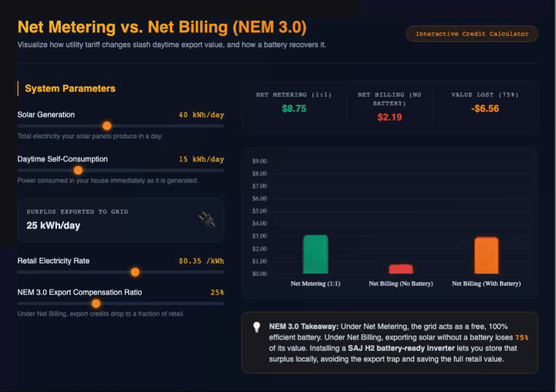Image resolution: width=556 pixels, height=392 pixels.
Task: Click the $8.75 Net Metering value
Action: pyautogui.click(x=294, y=109)
